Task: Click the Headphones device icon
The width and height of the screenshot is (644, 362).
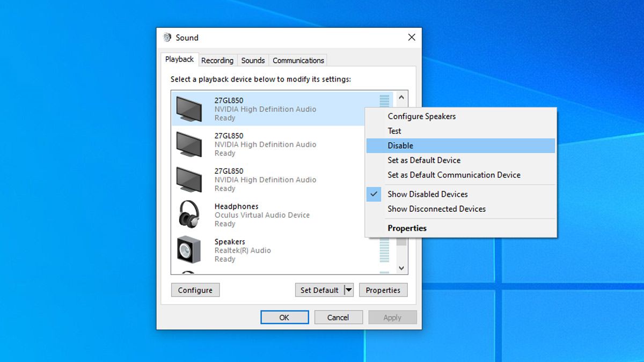Action: click(189, 215)
